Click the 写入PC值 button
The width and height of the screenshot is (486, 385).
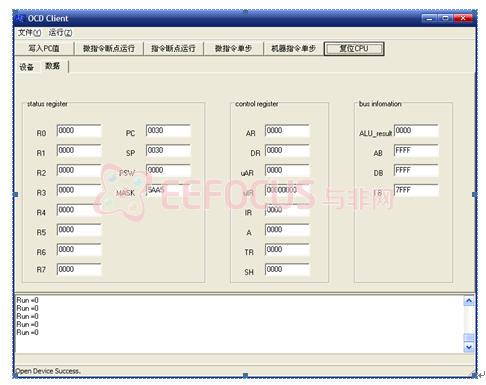[44, 49]
